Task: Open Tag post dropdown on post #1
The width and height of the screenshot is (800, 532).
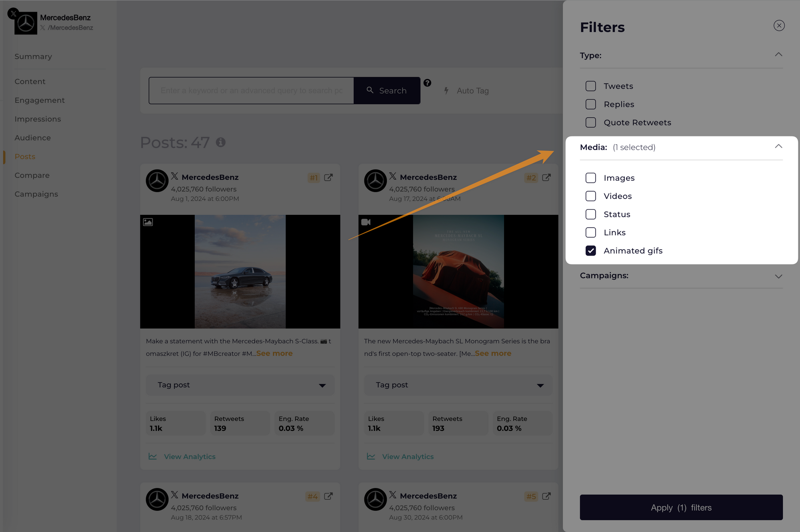Action: (x=240, y=385)
